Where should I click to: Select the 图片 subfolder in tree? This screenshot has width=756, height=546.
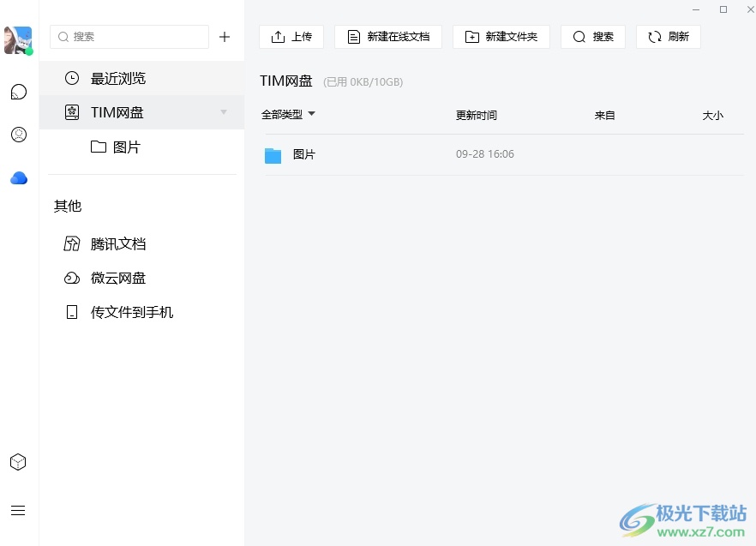click(126, 147)
